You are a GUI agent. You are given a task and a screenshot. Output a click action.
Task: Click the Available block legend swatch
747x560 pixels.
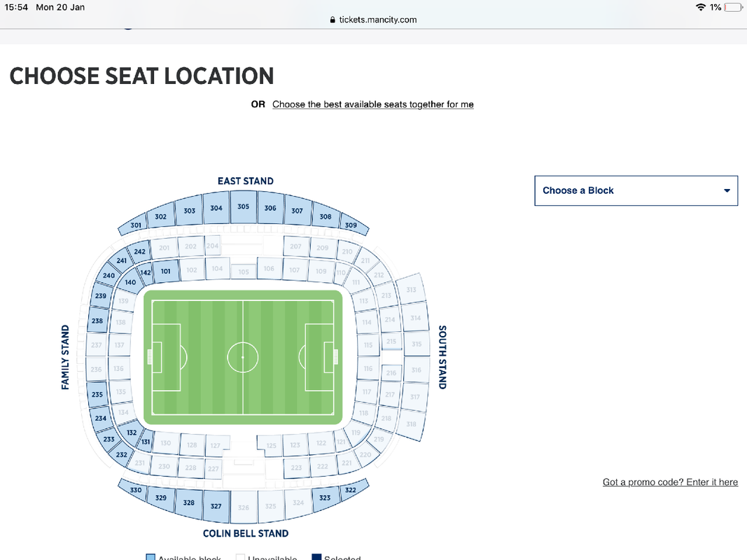click(x=151, y=557)
